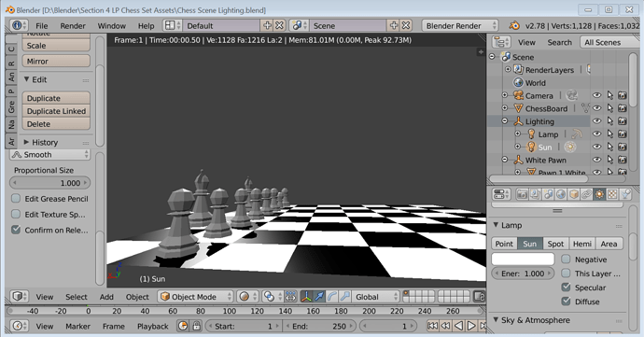Viewport: 644px width, 337px height.
Task: Disable the Specular checkbox
Action: (x=566, y=288)
